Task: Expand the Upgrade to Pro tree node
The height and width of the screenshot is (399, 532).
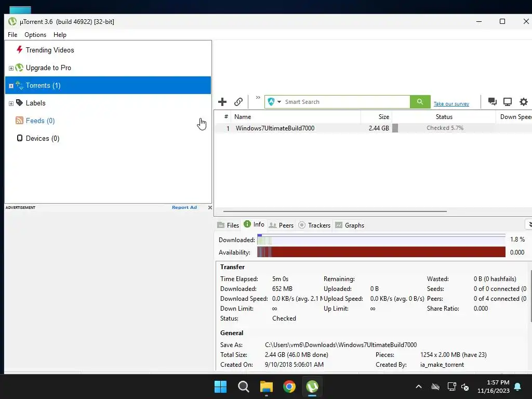Action: point(11,68)
